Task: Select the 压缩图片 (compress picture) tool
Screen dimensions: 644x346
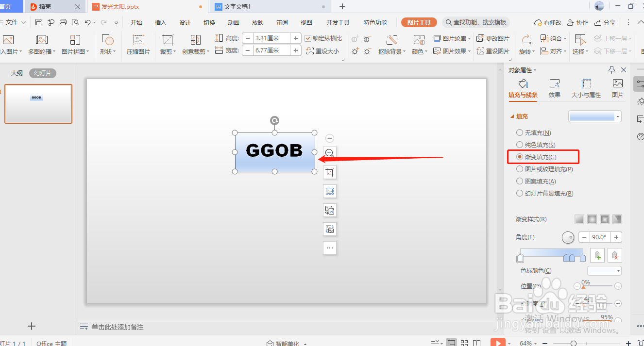Action: [137, 44]
